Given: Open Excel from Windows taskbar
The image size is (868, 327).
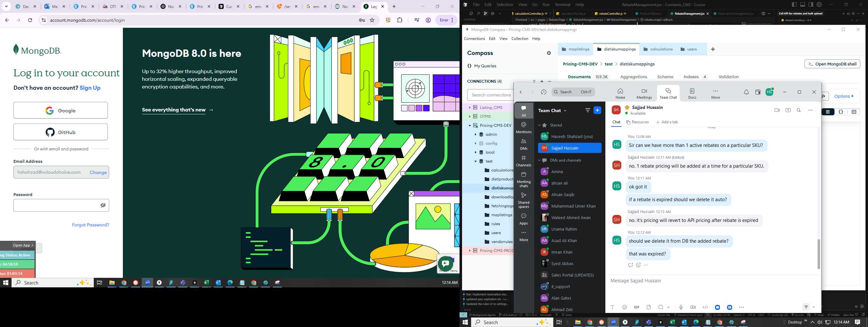Looking at the screenshot, I should (672, 322).
